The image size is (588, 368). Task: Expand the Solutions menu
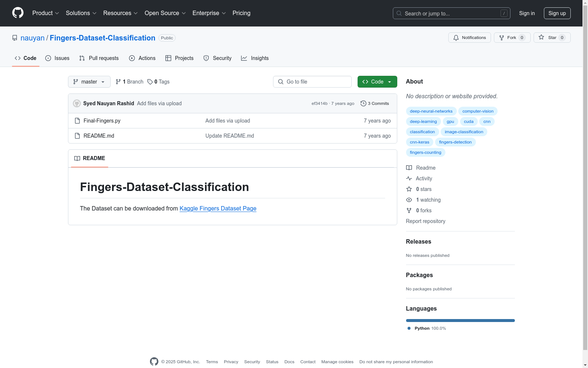click(x=81, y=13)
